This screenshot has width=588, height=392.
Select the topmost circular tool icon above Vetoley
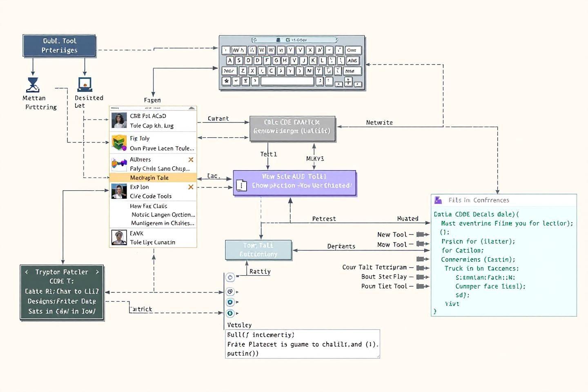pos(231,278)
